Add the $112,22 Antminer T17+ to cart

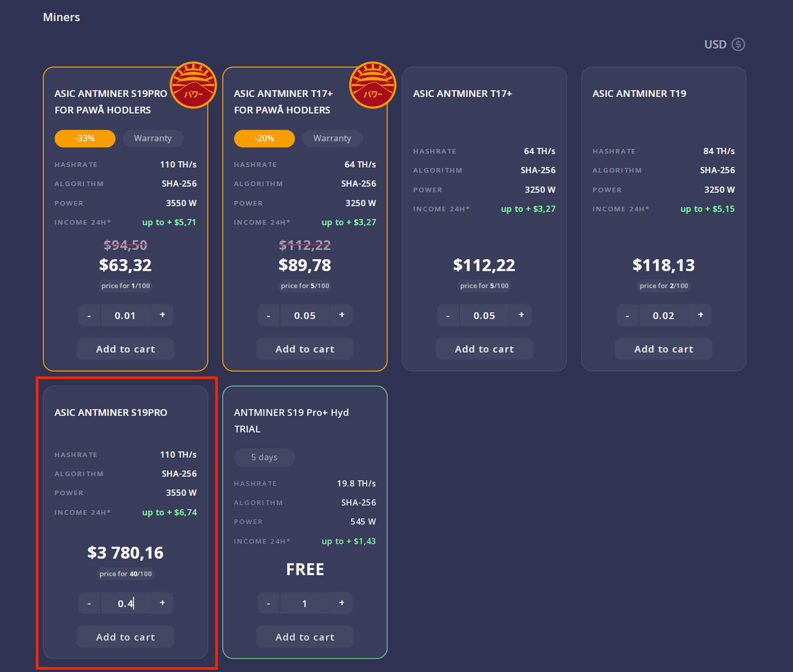(x=484, y=348)
